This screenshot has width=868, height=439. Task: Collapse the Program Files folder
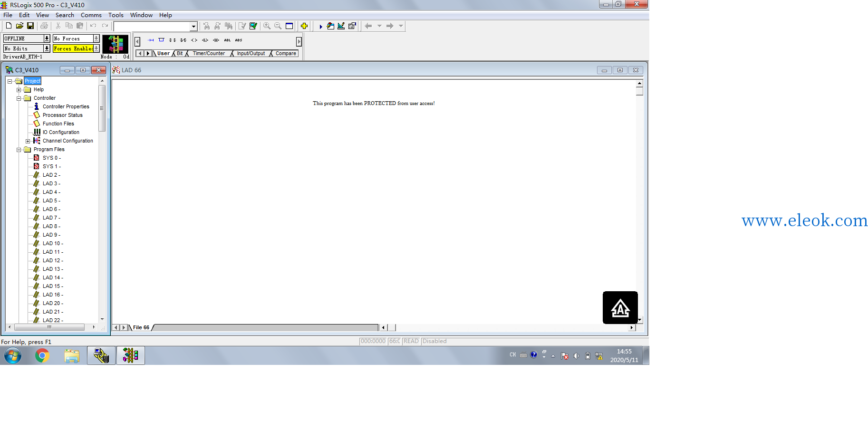click(19, 150)
